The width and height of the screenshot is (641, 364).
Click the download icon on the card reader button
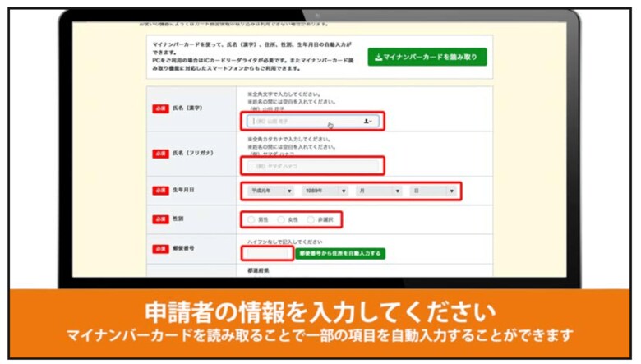coord(379,58)
